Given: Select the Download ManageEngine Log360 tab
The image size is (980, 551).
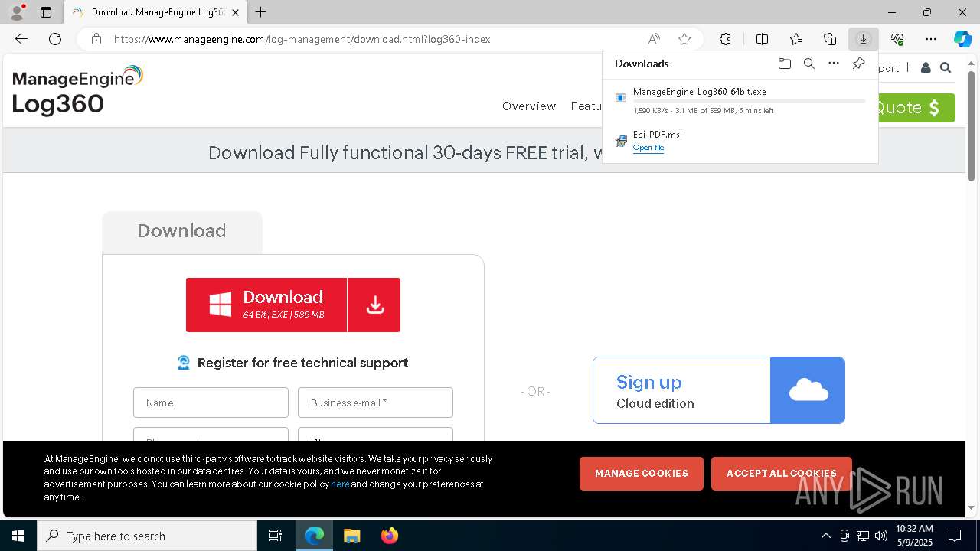Looking at the screenshot, I should (156, 12).
